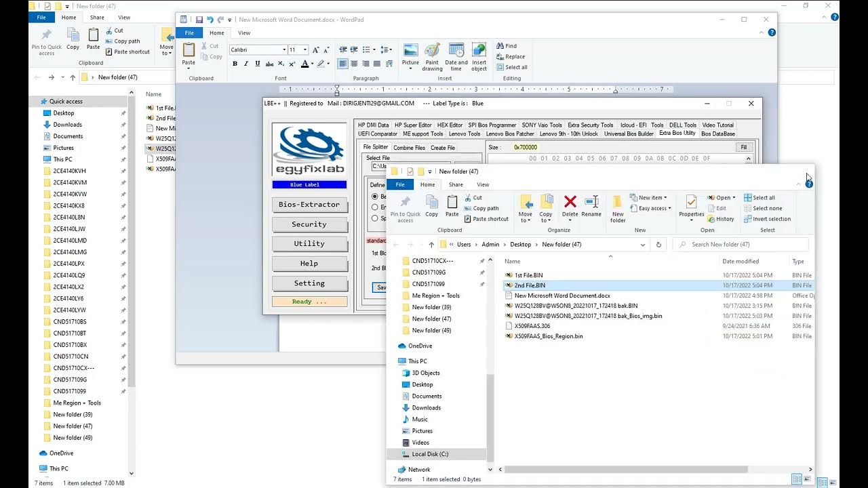Click the Refresh button beside front Explorer address bar
Image resolution: width=868 pixels, height=488 pixels.
[658, 245]
